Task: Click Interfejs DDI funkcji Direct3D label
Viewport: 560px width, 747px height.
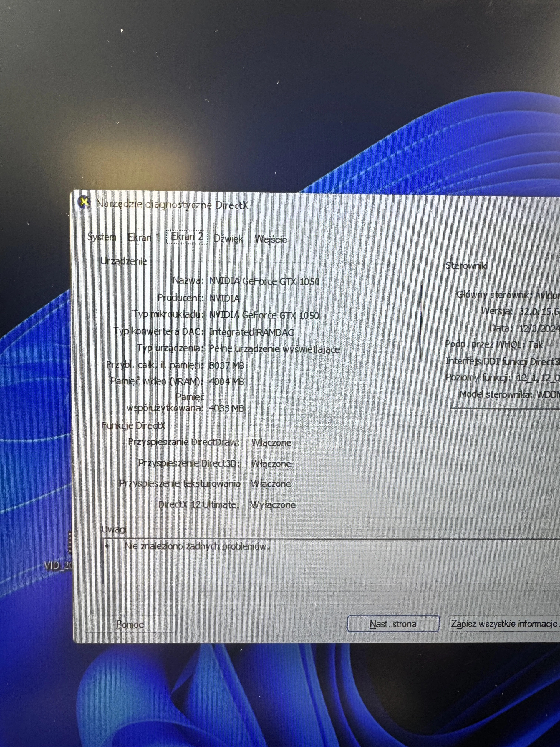Action: [x=502, y=361]
